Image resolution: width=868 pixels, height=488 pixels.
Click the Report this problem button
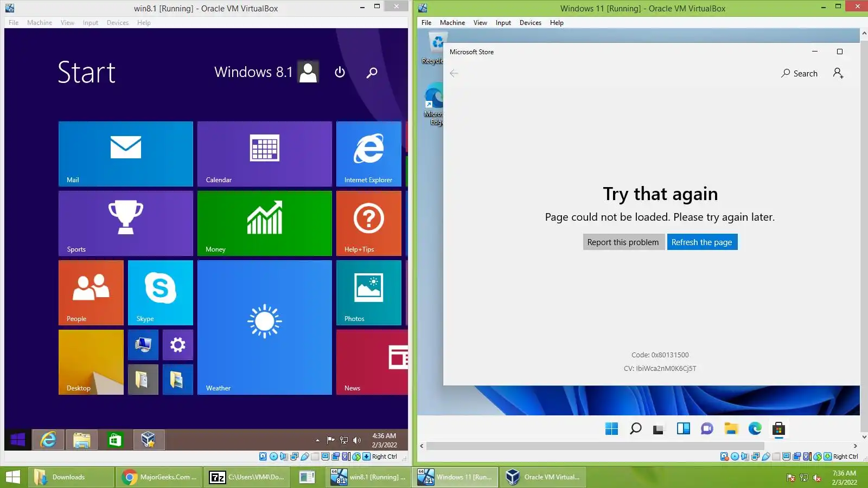(x=623, y=242)
